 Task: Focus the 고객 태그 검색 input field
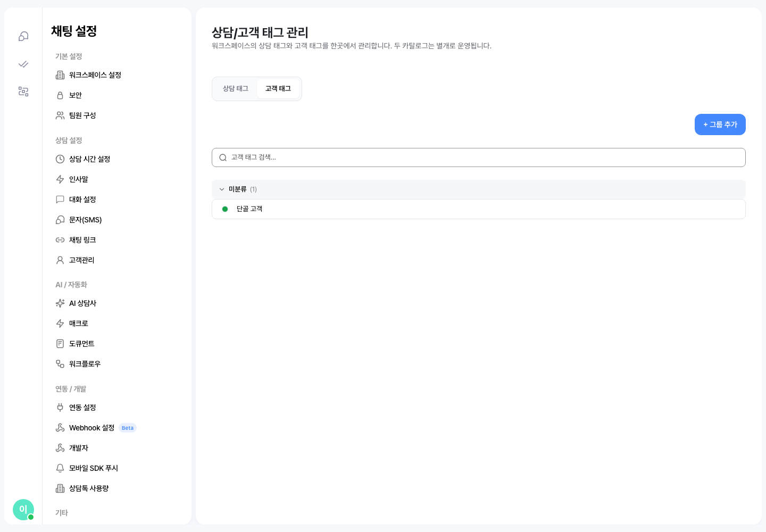pyautogui.click(x=479, y=157)
